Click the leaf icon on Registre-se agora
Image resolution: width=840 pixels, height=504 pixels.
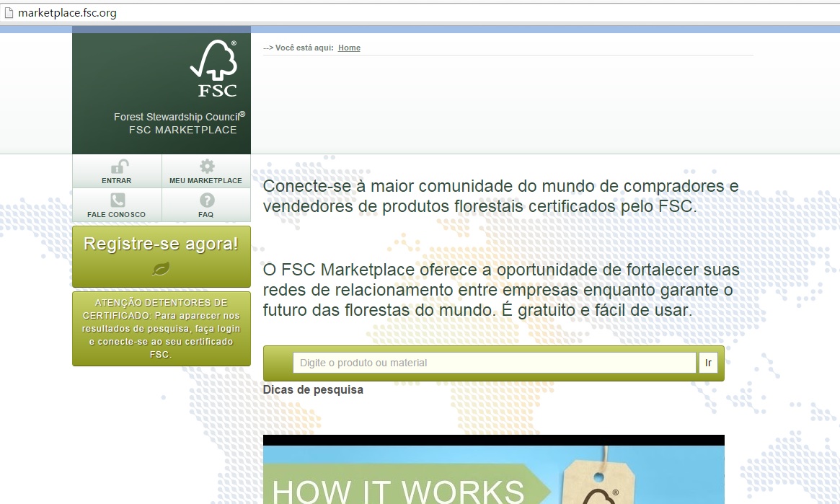pyautogui.click(x=161, y=269)
